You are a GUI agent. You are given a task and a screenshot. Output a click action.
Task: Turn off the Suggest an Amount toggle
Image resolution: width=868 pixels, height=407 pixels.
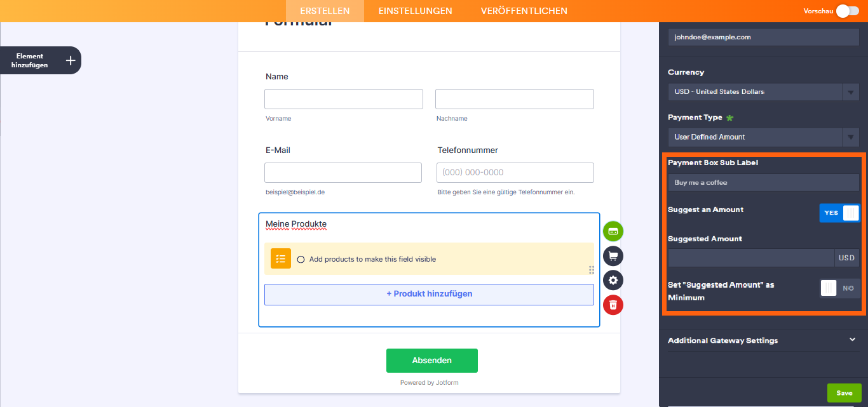pyautogui.click(x=839, y=213)
